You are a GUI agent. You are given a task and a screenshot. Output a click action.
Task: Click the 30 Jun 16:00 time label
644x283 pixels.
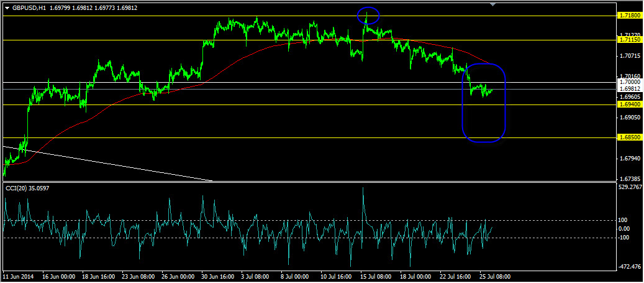point(218,276)
